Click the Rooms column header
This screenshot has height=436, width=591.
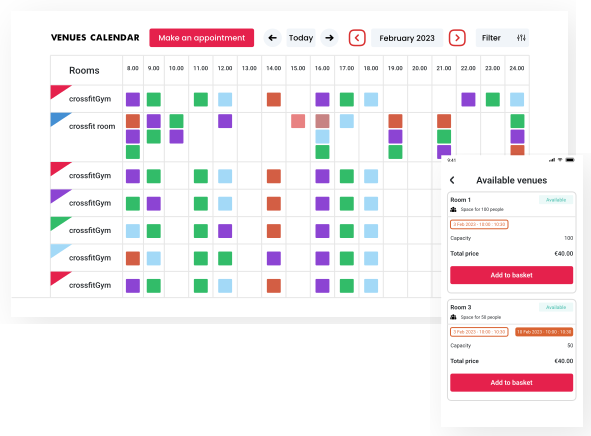point(84,70)
